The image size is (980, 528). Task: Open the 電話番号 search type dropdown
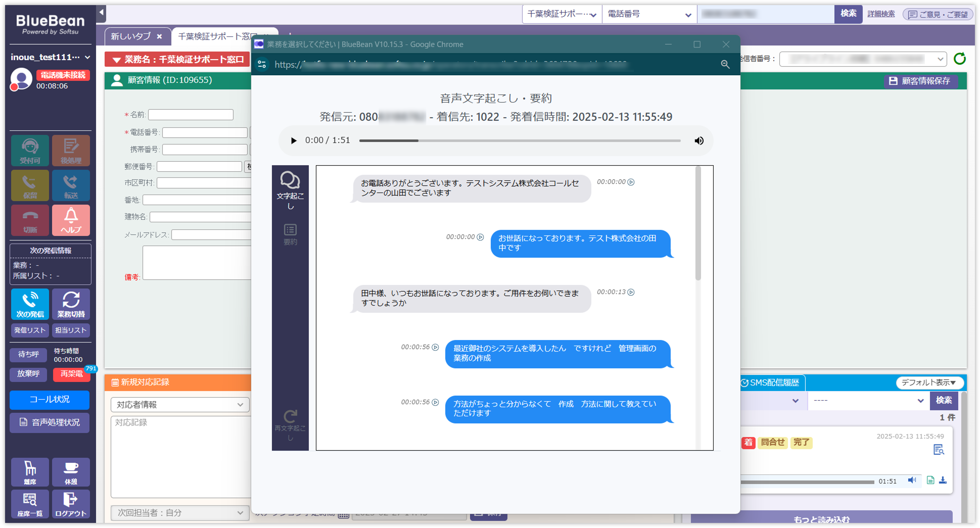(649, 15)
